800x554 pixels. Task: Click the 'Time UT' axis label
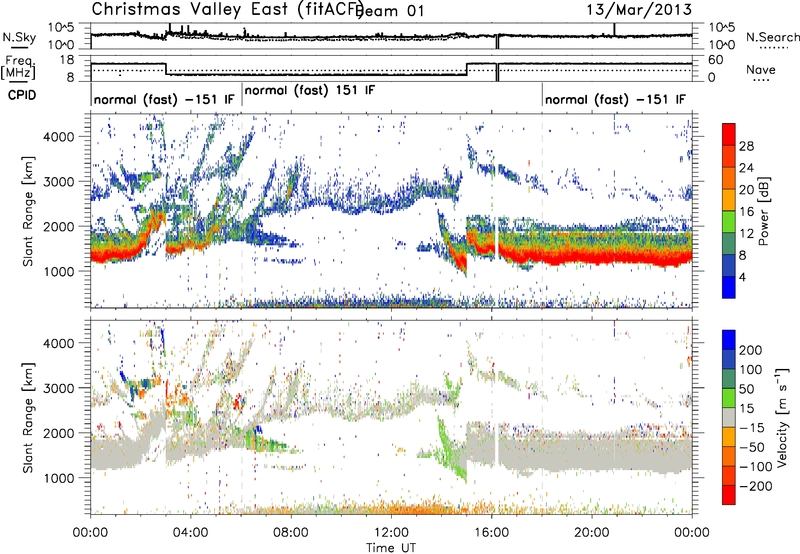391,548
